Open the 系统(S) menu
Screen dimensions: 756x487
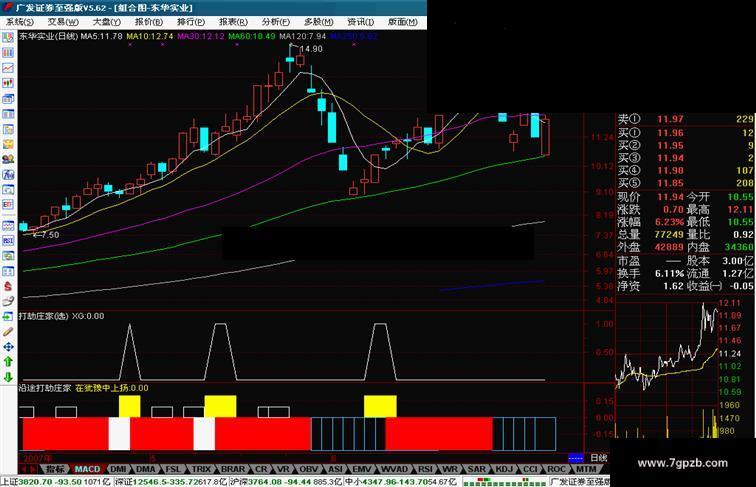click(x=19, y=22)
